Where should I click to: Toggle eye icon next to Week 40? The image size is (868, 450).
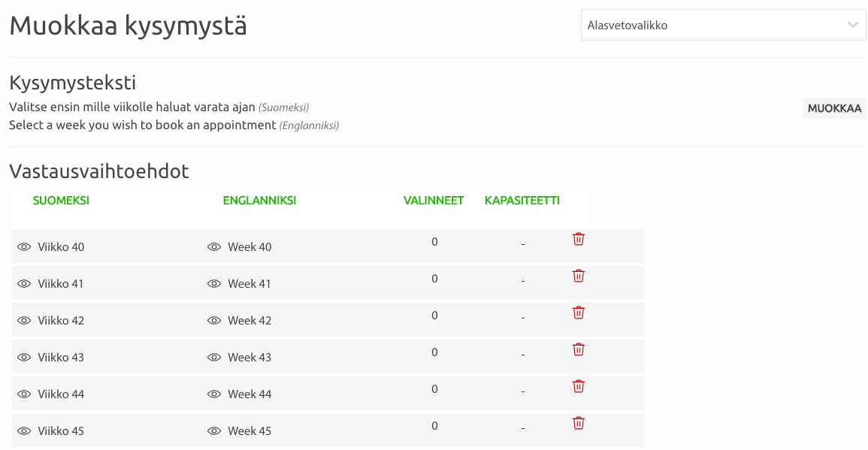click(214, 247)
